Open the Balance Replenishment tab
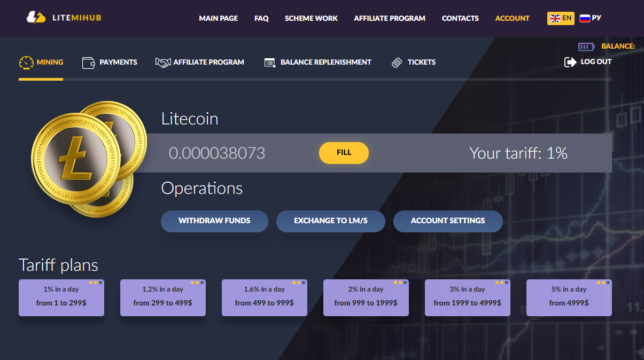 [x=317, y=62]
